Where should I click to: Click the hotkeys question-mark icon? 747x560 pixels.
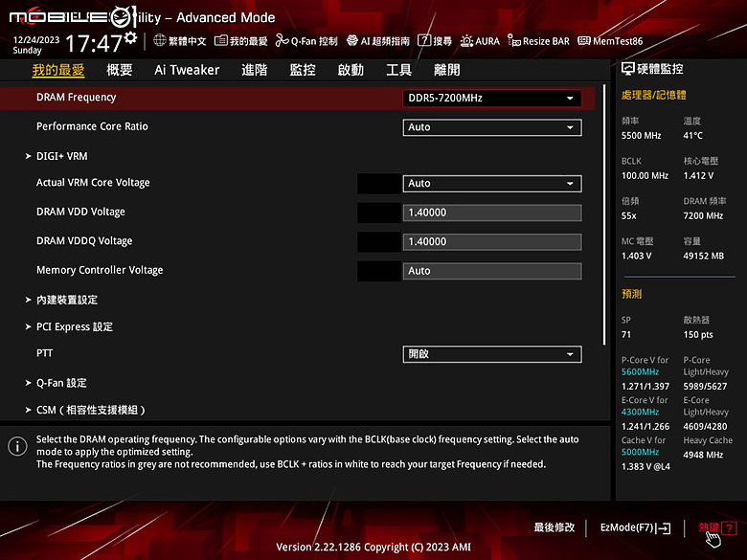729,527
